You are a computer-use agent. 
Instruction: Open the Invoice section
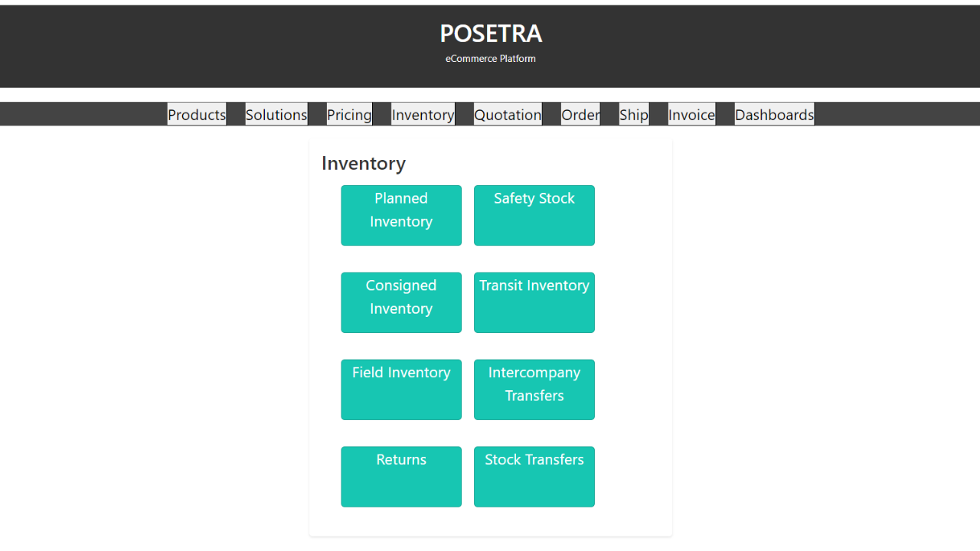click(x=691, y=114)
